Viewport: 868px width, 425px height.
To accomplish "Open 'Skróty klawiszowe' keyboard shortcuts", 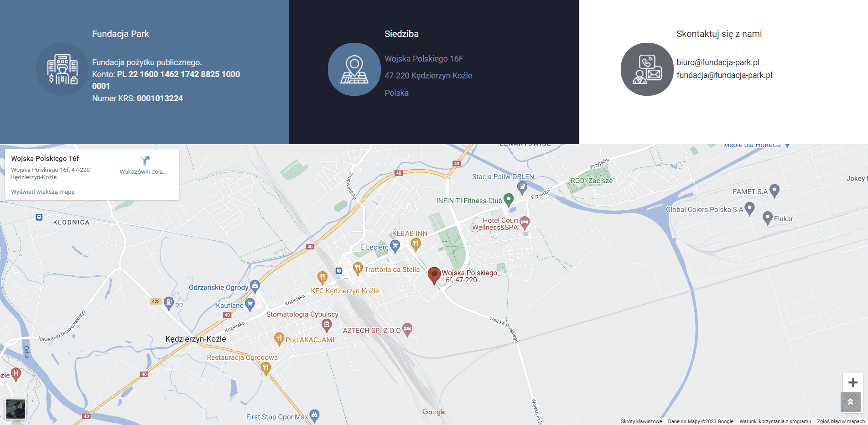I will (641, 421).
